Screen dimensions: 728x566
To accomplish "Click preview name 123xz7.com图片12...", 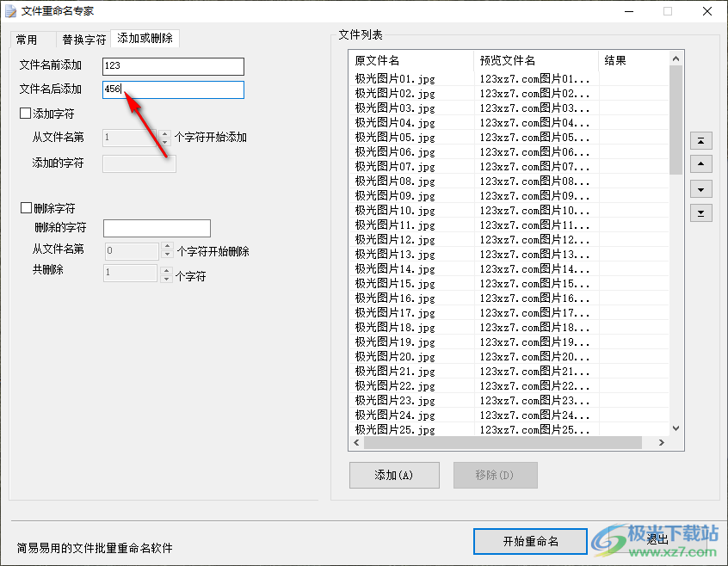I will pyautogui.click(x=534, y=239).
